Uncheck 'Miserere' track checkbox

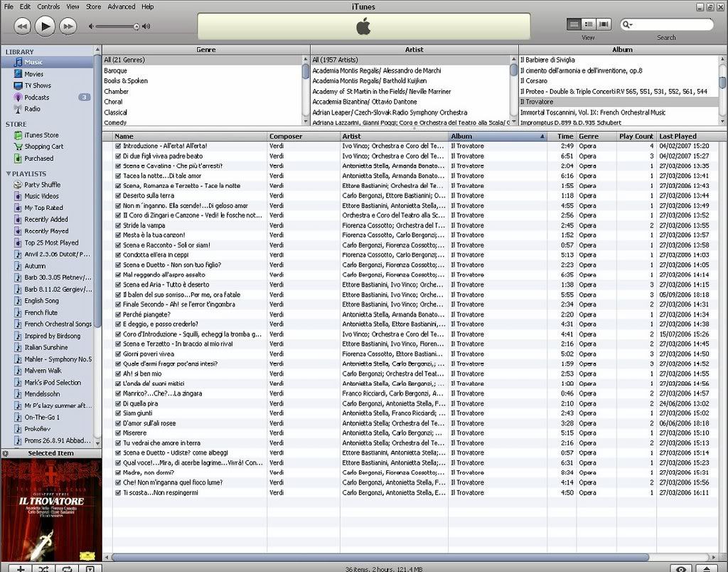coord(118,433)
